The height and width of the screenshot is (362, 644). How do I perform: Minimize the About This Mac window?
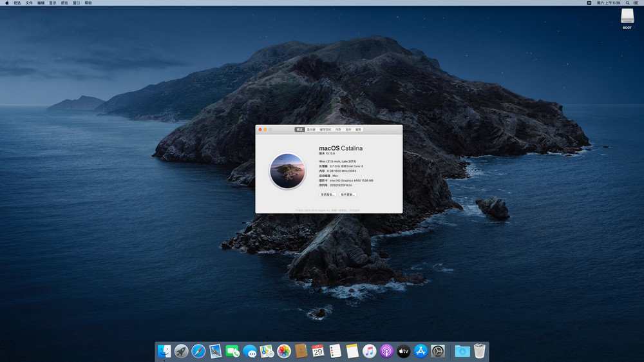[265, 129]
